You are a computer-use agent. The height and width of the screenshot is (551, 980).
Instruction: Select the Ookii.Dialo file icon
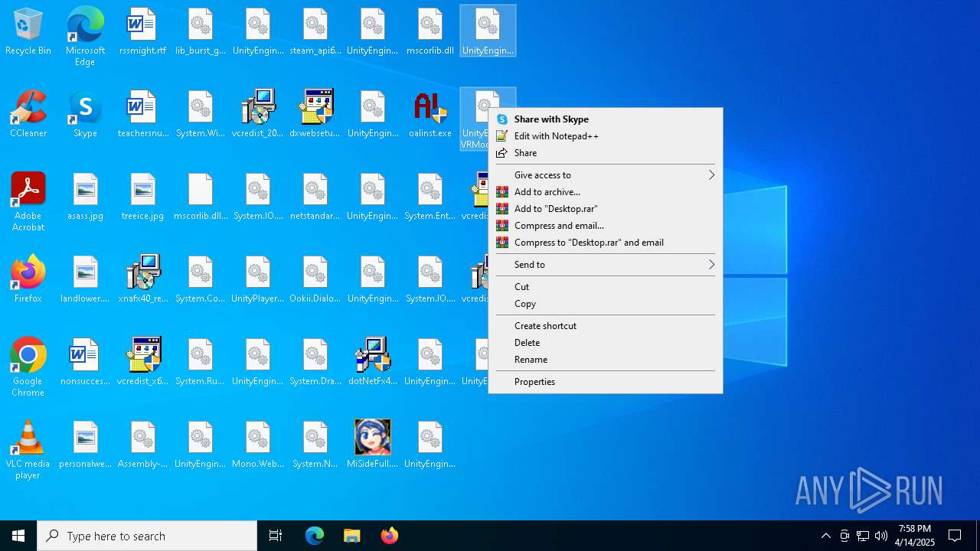[315, 279]
